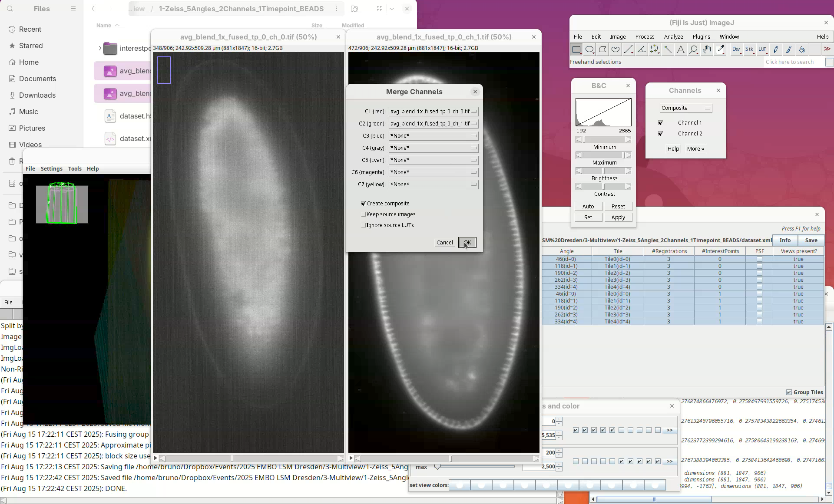Disable the Create composite checkbox
This screenshot has width=834, height=504.
pyautogui.click(x=364, y=203)
